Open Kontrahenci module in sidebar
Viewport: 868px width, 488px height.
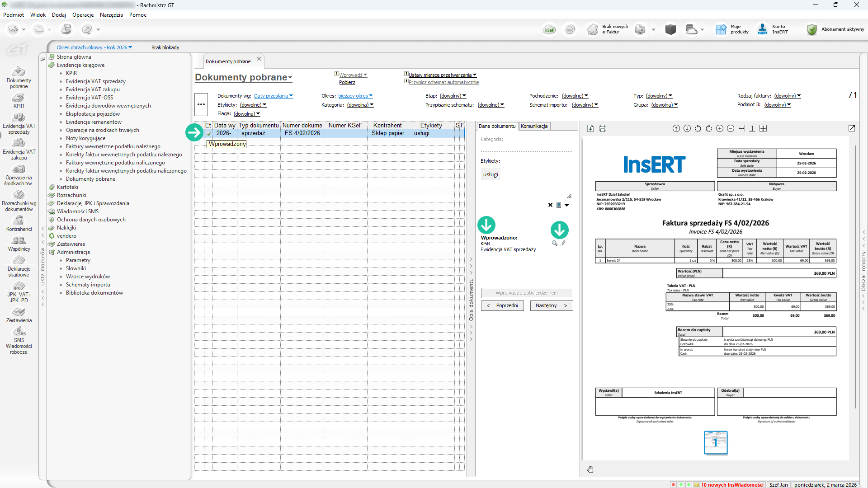pyautogui.click(x=19, y=223)
